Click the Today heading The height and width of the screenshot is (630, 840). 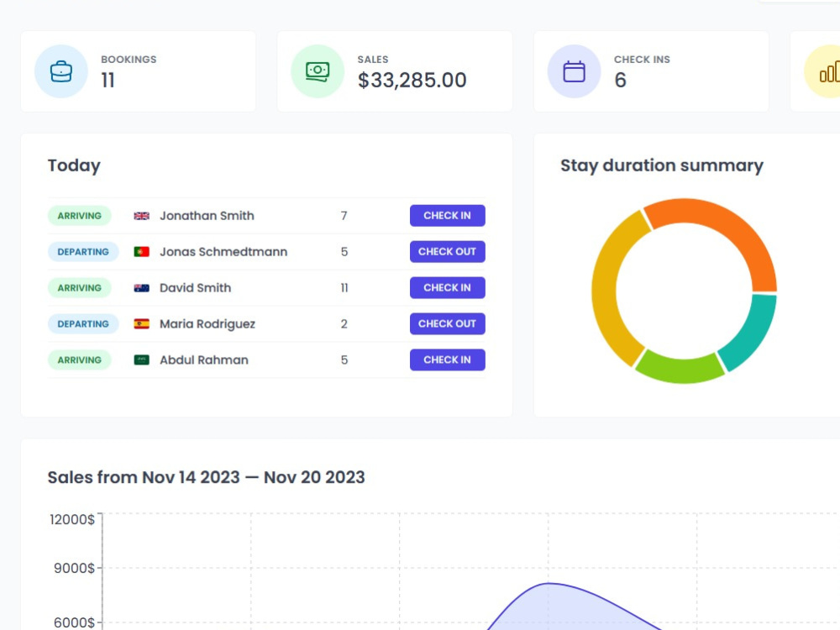[x=74, y=165]
